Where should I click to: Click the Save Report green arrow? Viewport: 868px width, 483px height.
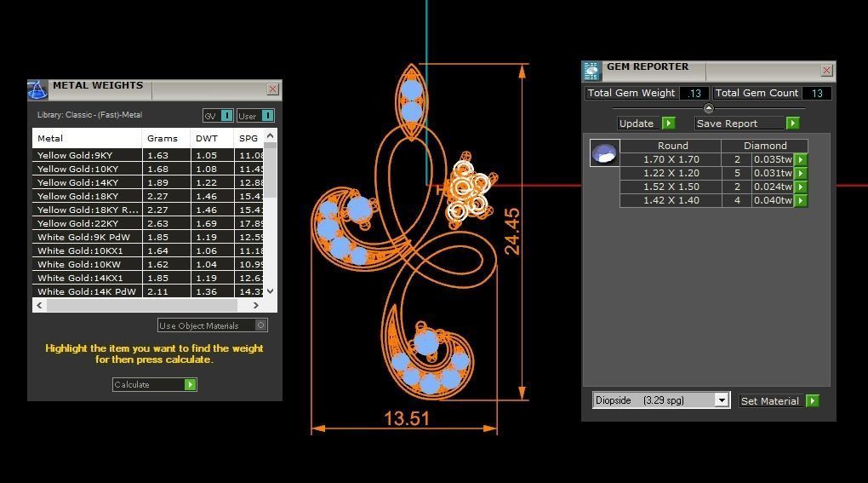click(793, 123)
